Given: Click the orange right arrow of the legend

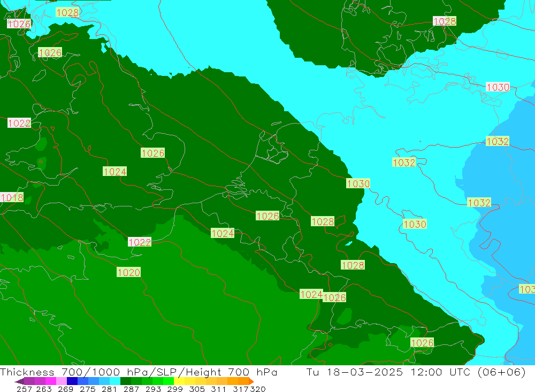Looking at the screenshot, I should pyautogui.click(x=251, y=381).
